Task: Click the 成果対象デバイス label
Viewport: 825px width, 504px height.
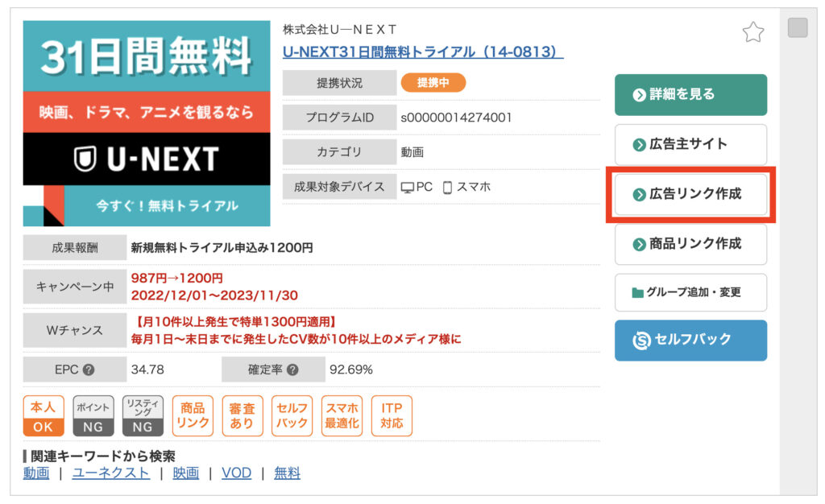Action: click(x=339, y=187)
